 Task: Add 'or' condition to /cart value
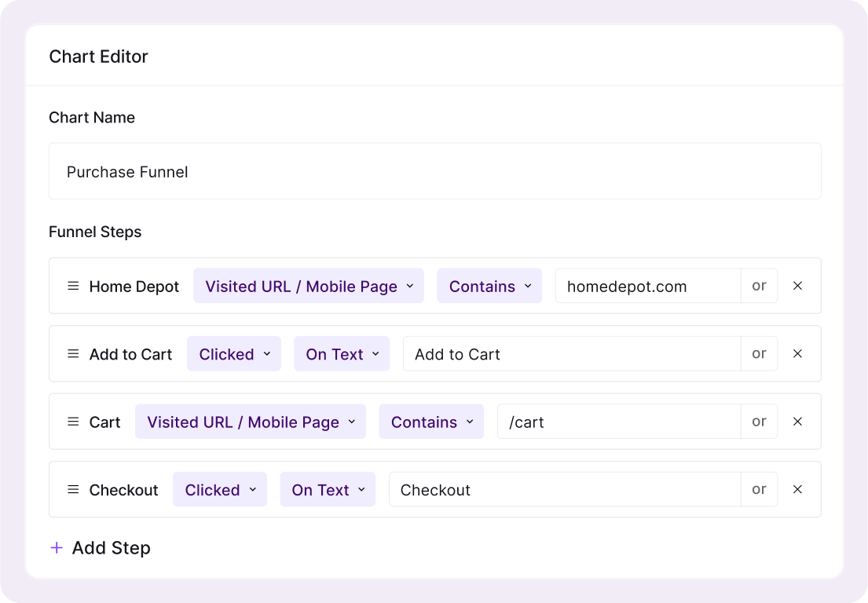point(759,422)
